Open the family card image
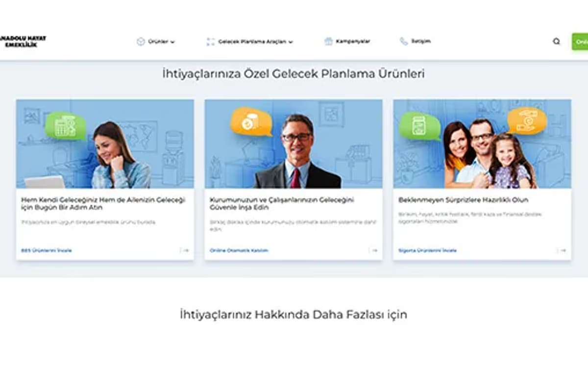Viewport: 588px width, 382px height. [482, 144]
